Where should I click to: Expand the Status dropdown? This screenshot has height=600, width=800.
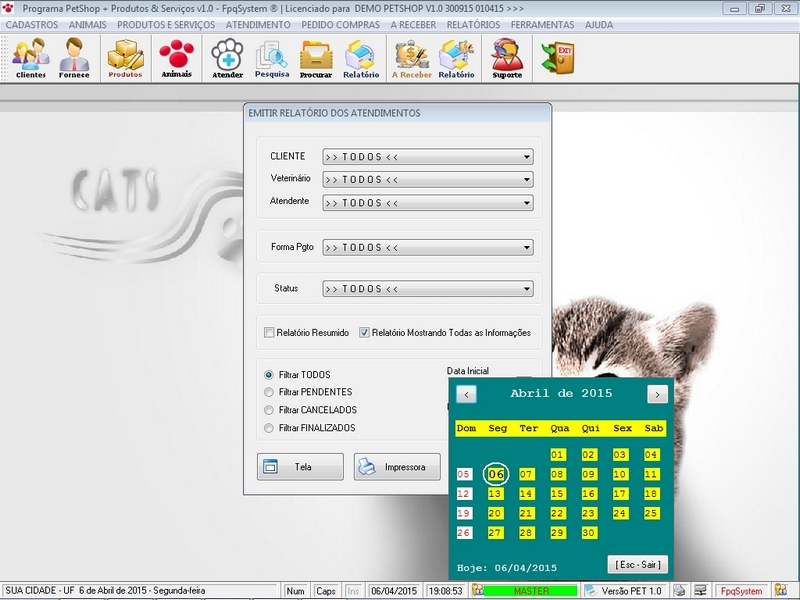[527, 289]
